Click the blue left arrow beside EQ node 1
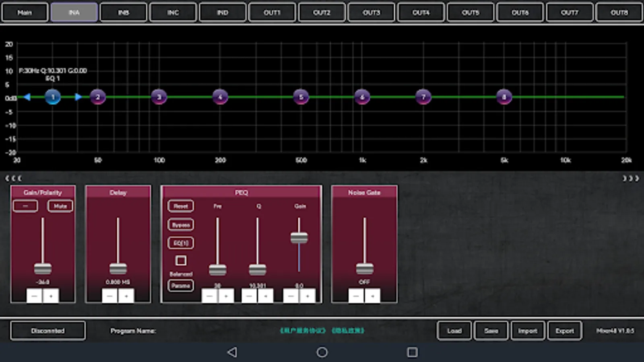Image resolution: width=644 pixels, height=362 pixels. click(27, 97)
